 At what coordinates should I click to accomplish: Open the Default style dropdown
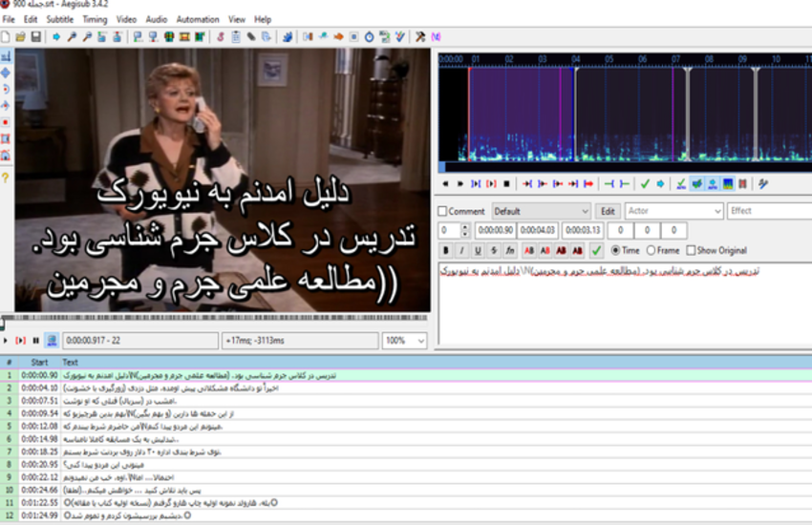click(542, 211)
